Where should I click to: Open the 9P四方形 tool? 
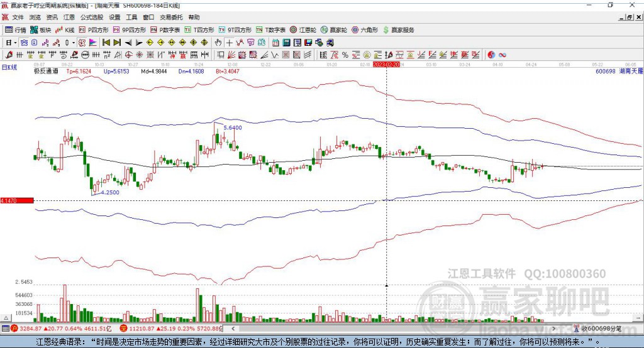coord(130,30)
